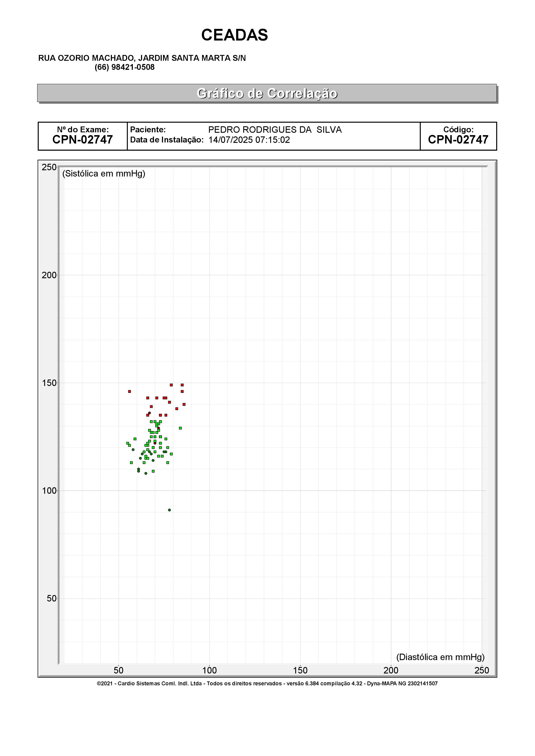Image resolution: width=535 pixels, height=756 pixels.
Task: Click the leftmost red square data point
Action: coord(129,392)
